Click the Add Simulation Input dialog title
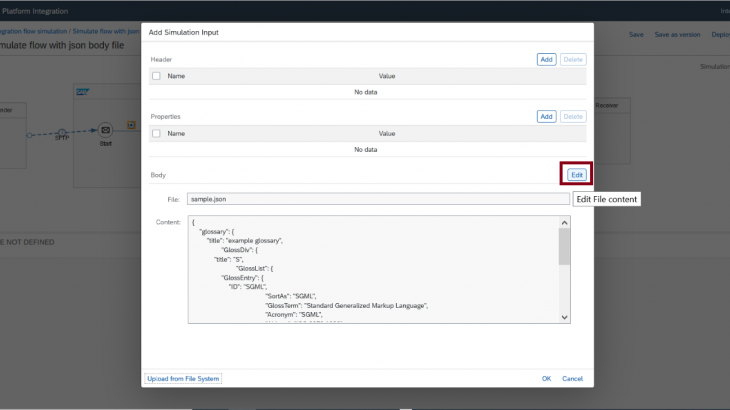 (x=183, y=33)
